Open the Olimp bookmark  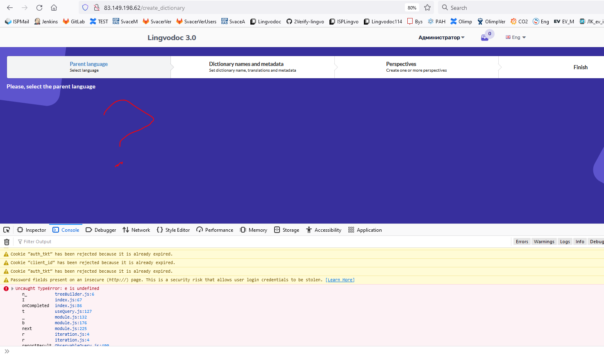point(461,22)
